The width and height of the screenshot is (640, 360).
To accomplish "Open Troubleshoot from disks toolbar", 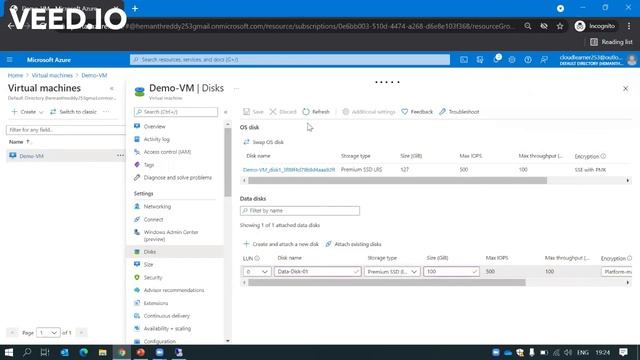I will (x=459, y=111).
